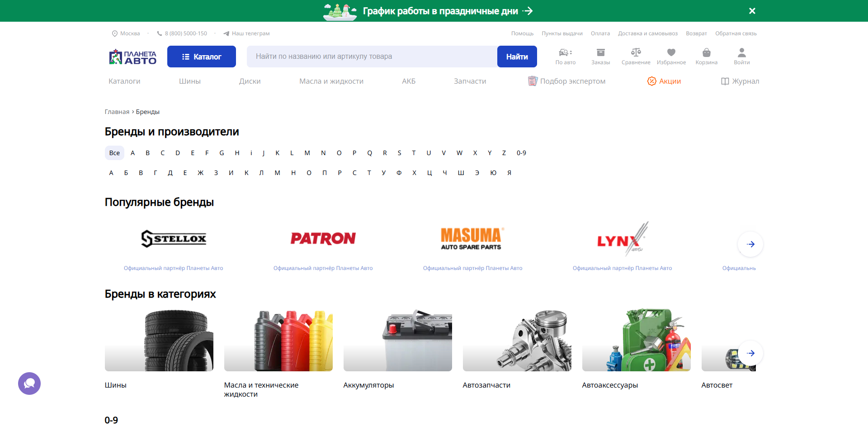Open the Каталог dropdown
The height and width of the screenshot is (431, 868).
[x=201, y=56]
